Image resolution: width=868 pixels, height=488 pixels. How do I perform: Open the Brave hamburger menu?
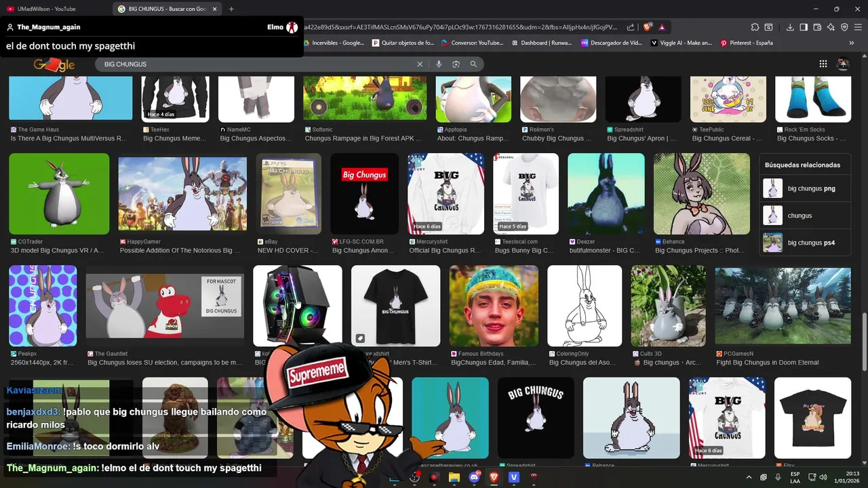858,27
